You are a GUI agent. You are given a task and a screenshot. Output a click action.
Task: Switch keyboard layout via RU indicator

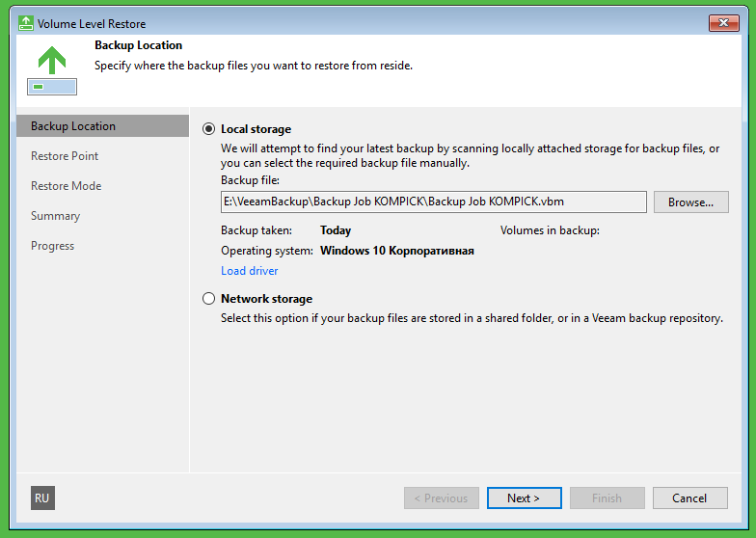tap(41, 498)
